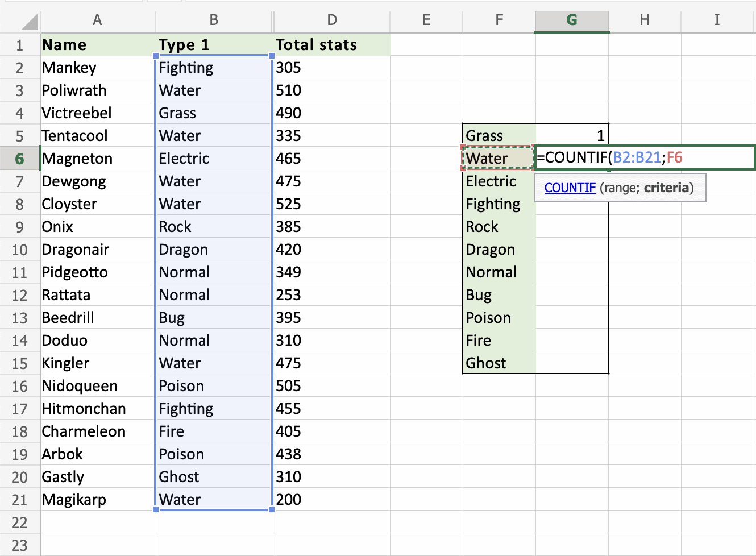The width and height of the screenshot is (756, 556).
Task: Select column G header
Action: (x=571, y=21)
